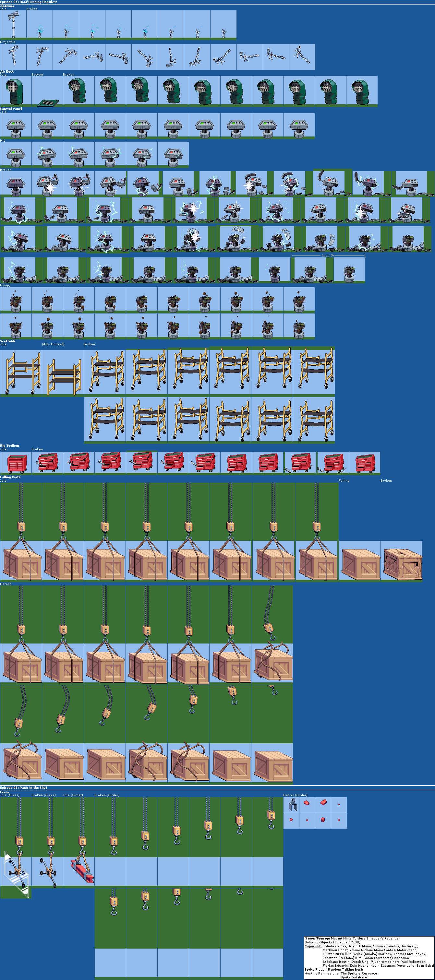Click the '(Loop)' label

[5, 285]
